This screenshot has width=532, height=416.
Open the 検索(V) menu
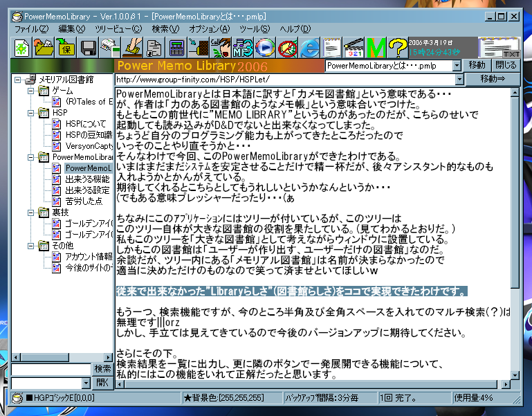pyautogui.click(x=165, y=29)
